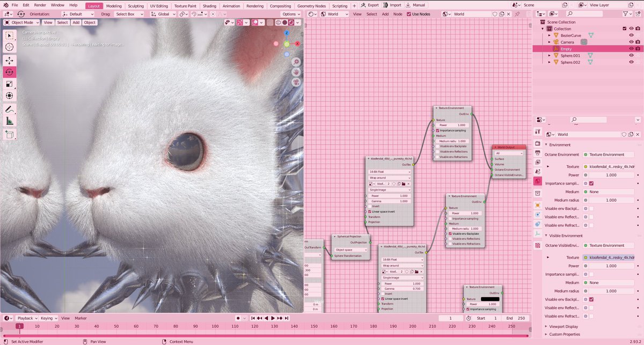Image resolution: width=644 pixels, height=345 pixels.
Task: Open the File menu
Action: (x=14, y=5)
